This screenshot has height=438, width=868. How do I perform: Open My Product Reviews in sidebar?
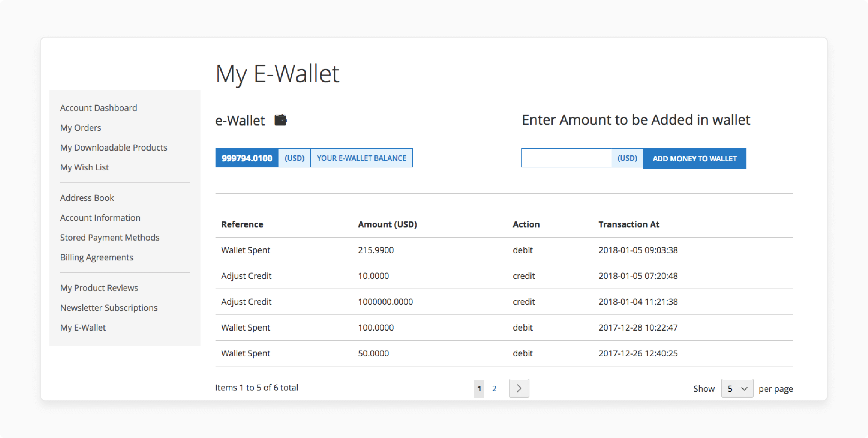[x=99, y=288]
